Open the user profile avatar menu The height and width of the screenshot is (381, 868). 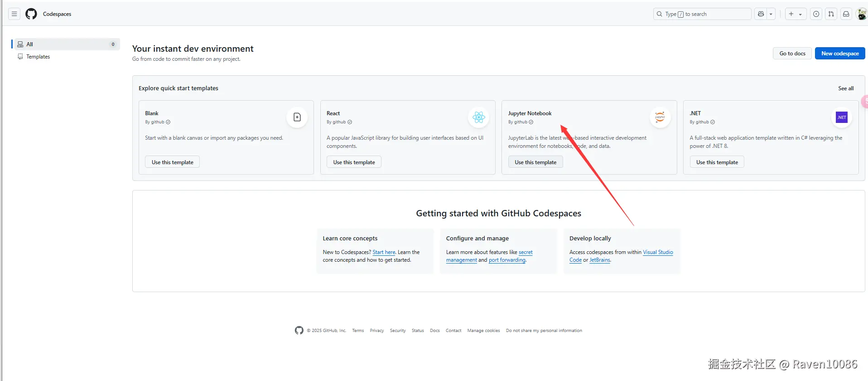(x=861, y=14)
